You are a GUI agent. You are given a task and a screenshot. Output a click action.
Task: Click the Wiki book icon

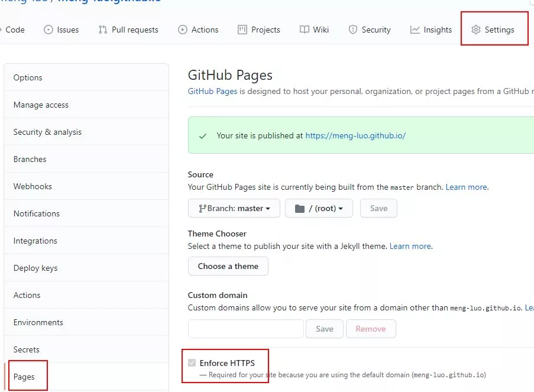click(x=305, y=30)
